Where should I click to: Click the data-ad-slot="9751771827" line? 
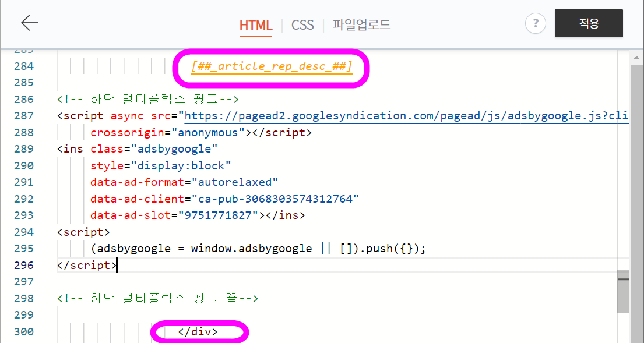click(198, 216)
